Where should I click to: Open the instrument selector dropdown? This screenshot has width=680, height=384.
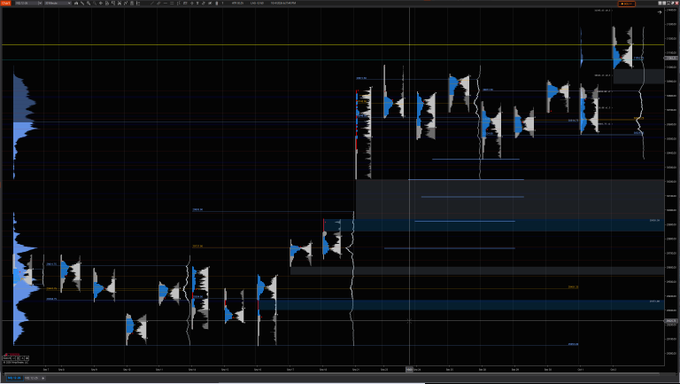[x=28, y=3]
